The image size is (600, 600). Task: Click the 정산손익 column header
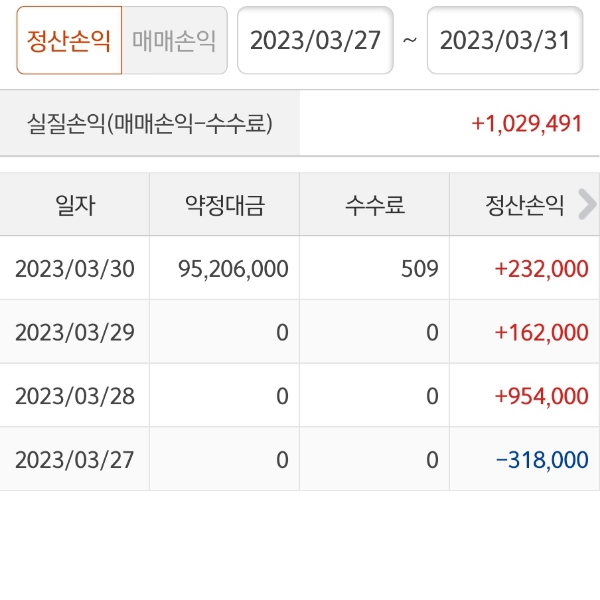tap(525, 205)
